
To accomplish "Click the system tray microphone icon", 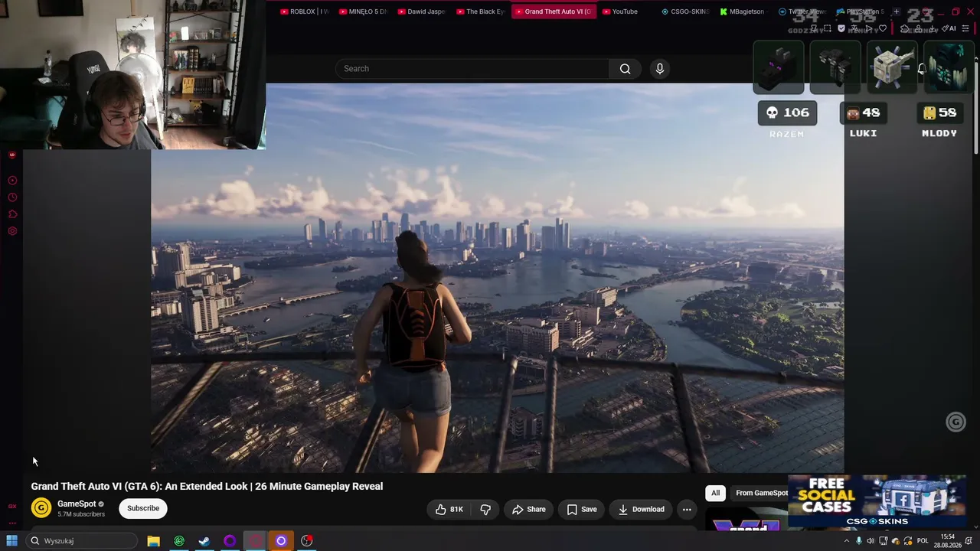I will pos(858,541).
